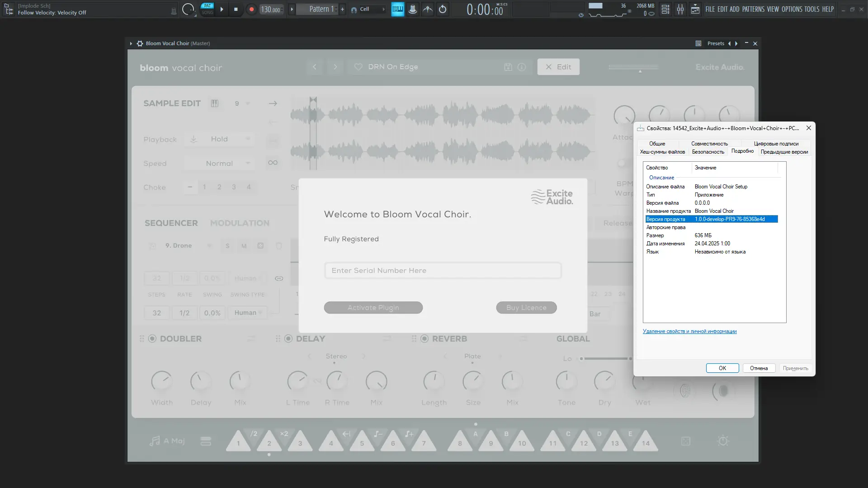Click the plugin settings gear icon
Viewport: 868px width, 488px height.
[x=140, y=43]
